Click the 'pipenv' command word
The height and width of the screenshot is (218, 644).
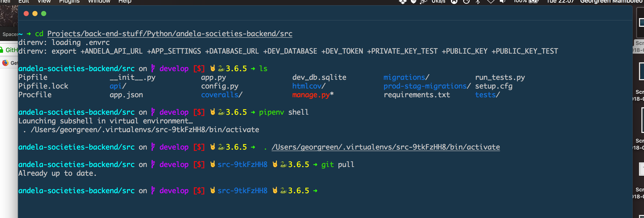click(x=272, y=112)
